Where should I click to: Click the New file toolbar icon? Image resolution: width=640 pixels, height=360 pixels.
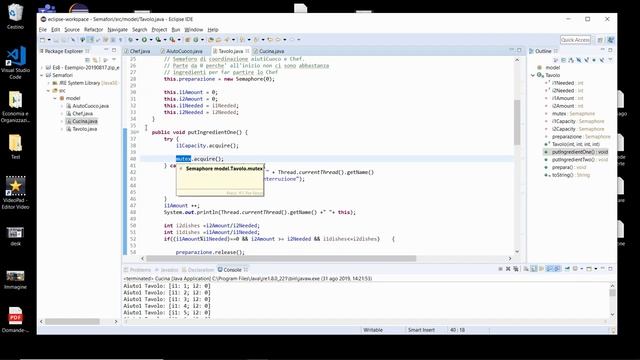point(42,40)
